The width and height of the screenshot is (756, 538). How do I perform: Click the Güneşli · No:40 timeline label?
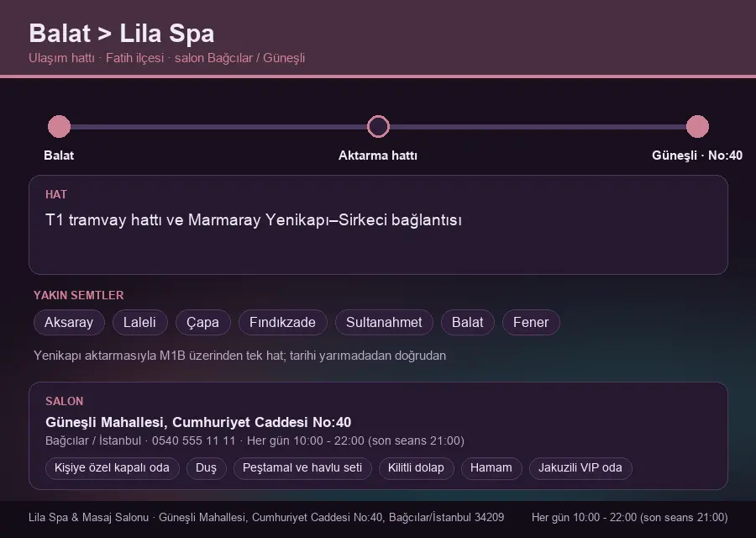[697, 156]
